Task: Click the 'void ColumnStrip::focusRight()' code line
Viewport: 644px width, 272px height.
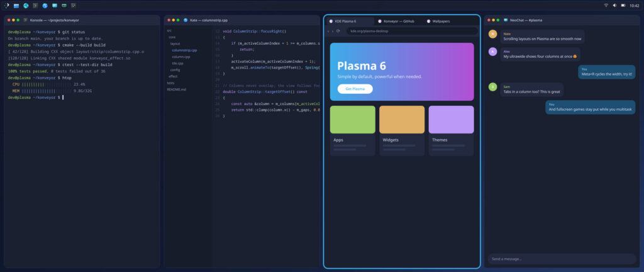Action: point(254,31)
